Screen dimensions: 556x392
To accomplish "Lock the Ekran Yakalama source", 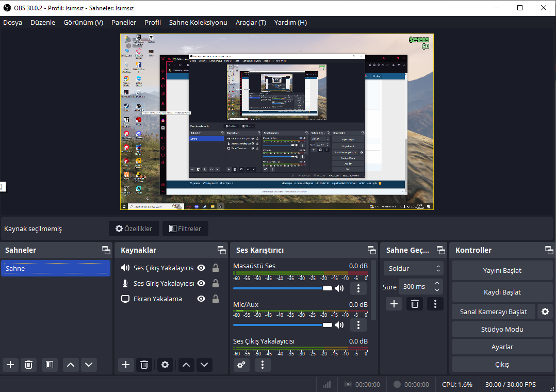I will tap(215, 299).
